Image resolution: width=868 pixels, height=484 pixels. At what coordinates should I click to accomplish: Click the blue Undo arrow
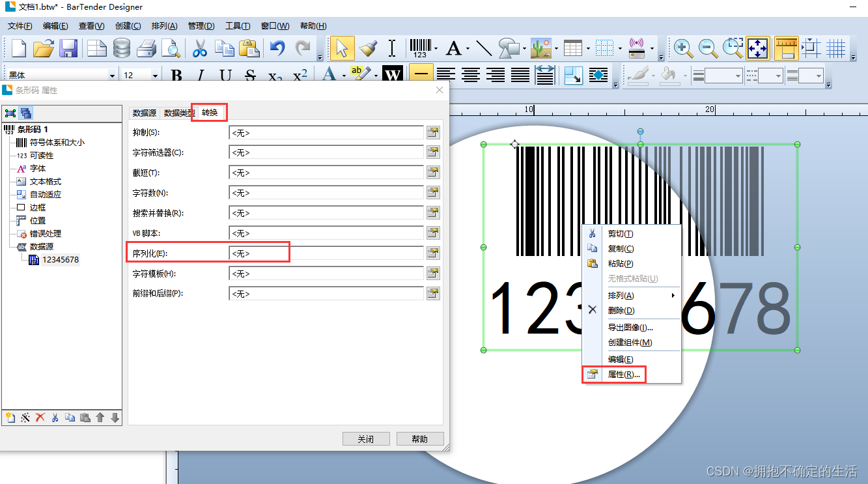(278, 48)
